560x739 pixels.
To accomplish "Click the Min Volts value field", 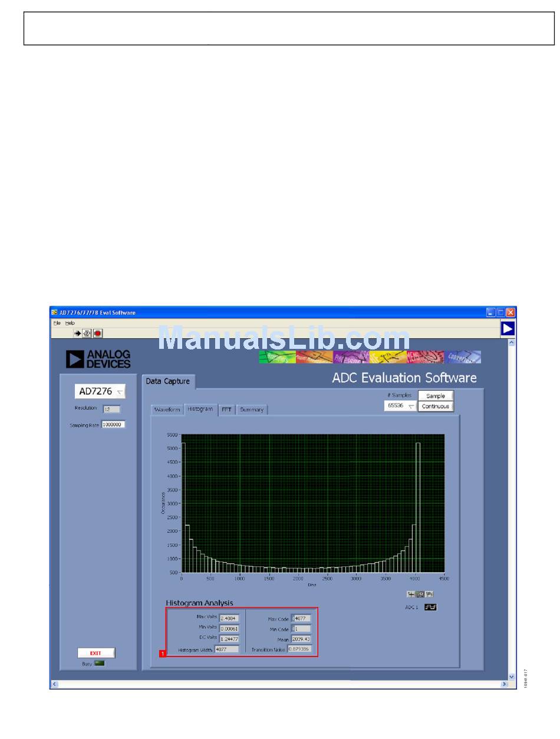I will click(229, 629).
